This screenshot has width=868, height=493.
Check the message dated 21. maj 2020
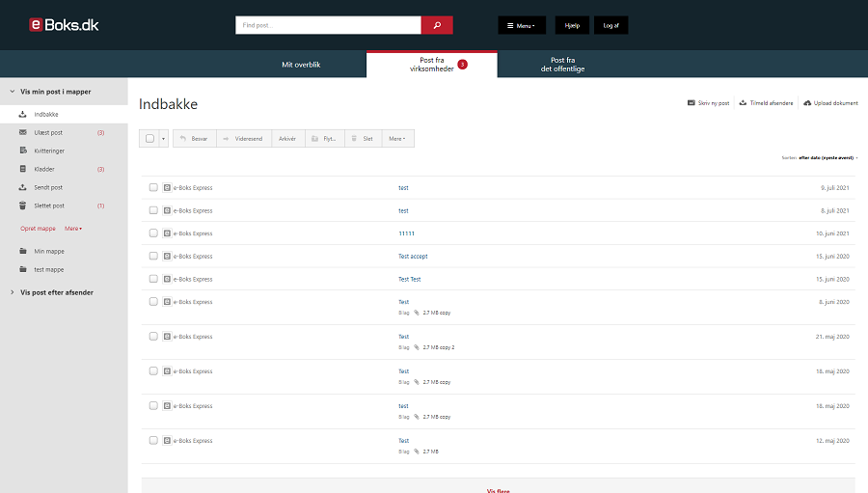click(x=153, y=337)
